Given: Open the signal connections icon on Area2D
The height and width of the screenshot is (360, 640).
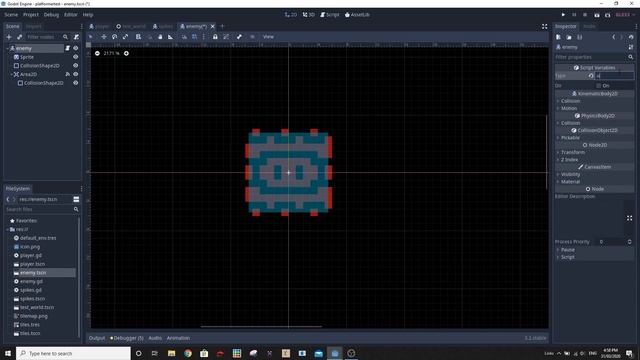Looking at the screenshot, I should click(x=68, y=74).
